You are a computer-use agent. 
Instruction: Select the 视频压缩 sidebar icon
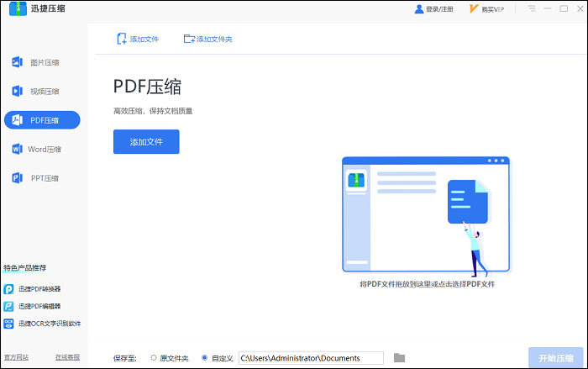click(x=18, y=91)
